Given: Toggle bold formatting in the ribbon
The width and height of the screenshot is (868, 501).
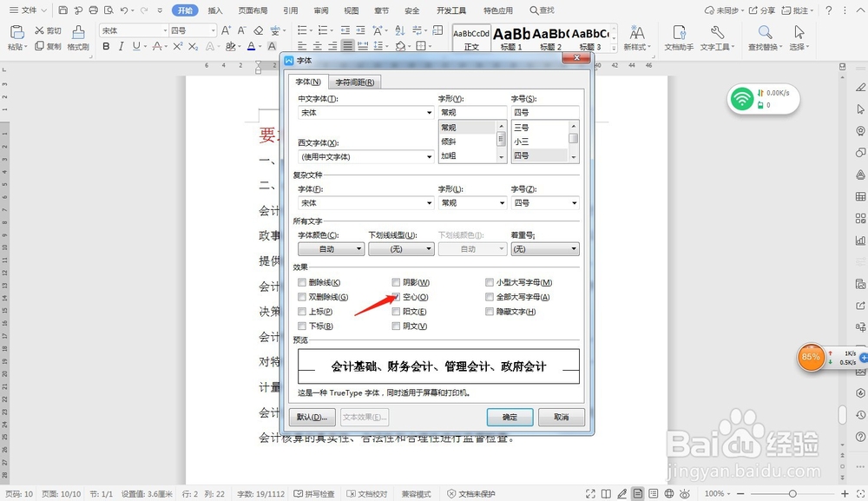Looking at the screenshot, I should [x=105, y=44].
